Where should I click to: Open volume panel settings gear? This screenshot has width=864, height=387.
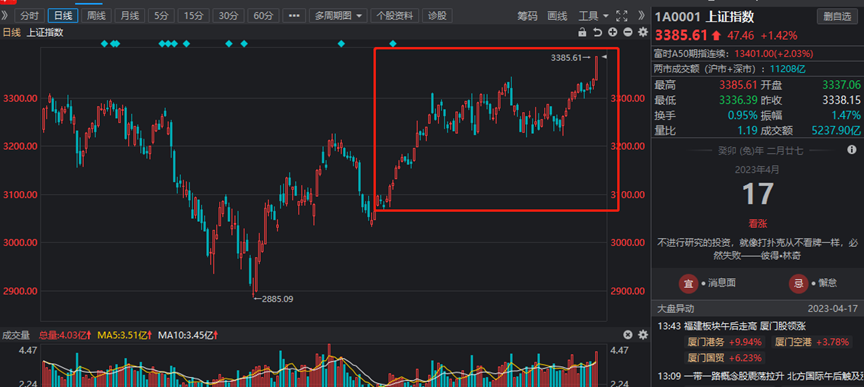tap(642, 335)
